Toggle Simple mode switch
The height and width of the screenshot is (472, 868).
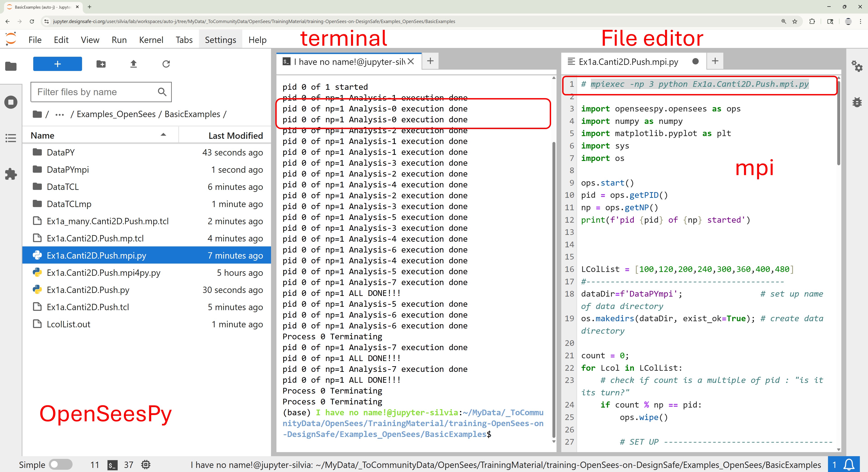[61, 465]
